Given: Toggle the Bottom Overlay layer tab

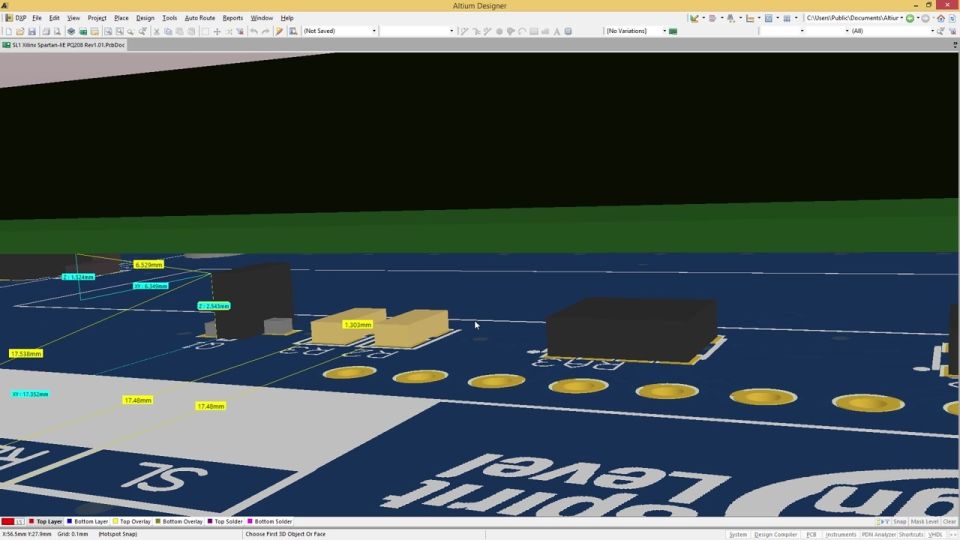Looking at the screenshot, I should (179, 522).
